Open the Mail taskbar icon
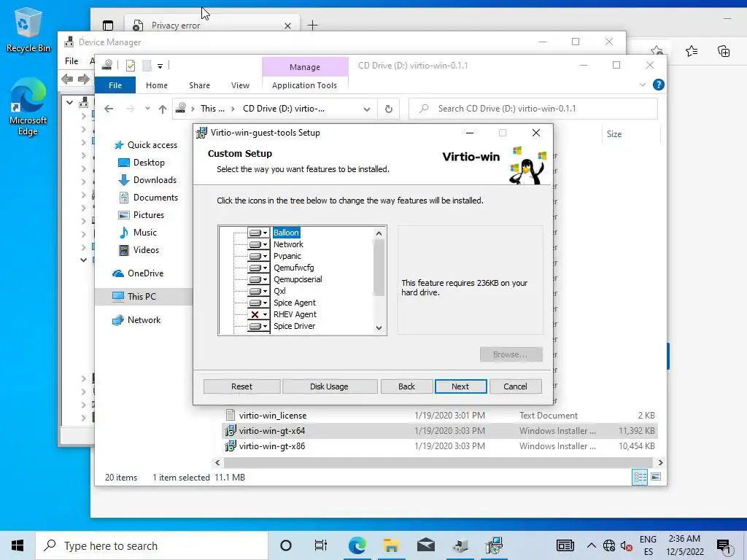Screen dimensions: 747x560 [x=425, y=545]
